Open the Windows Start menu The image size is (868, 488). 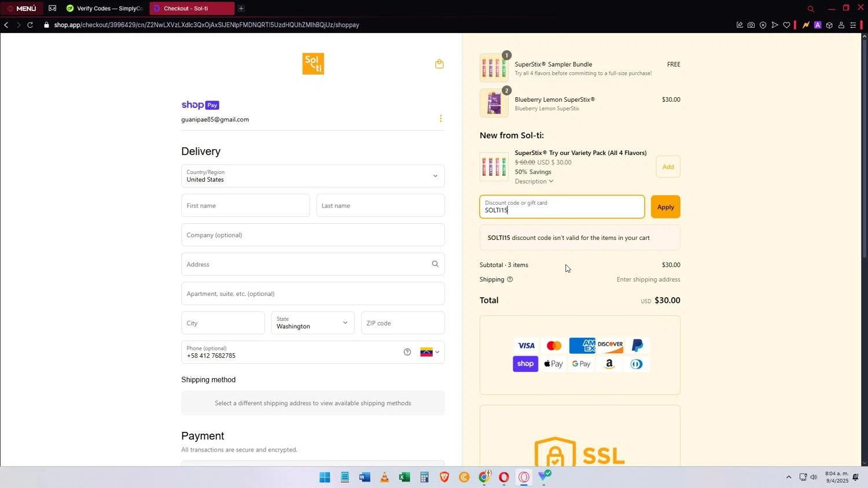click(325, 477)
